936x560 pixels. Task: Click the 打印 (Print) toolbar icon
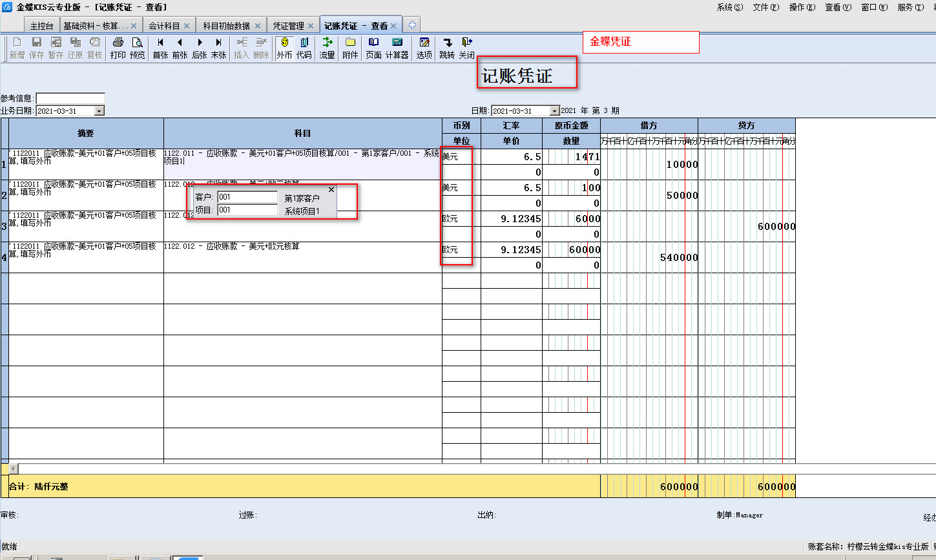coord(118,48)
